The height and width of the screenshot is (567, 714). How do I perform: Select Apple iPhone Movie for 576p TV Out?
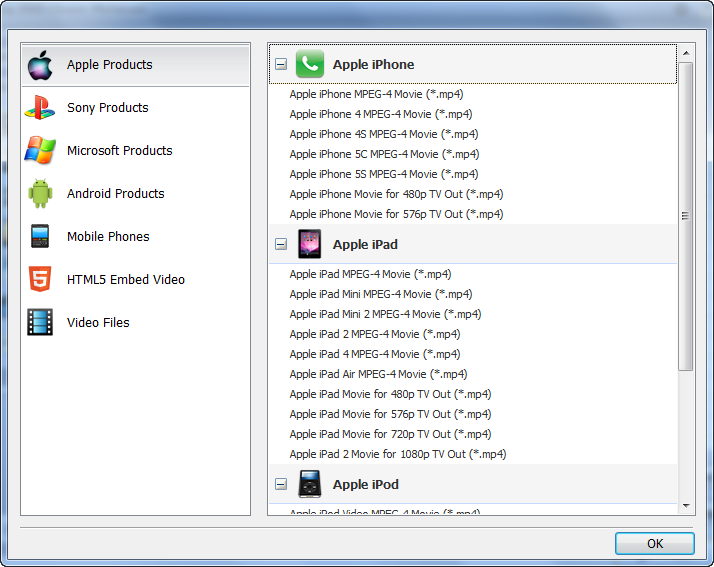396,214
